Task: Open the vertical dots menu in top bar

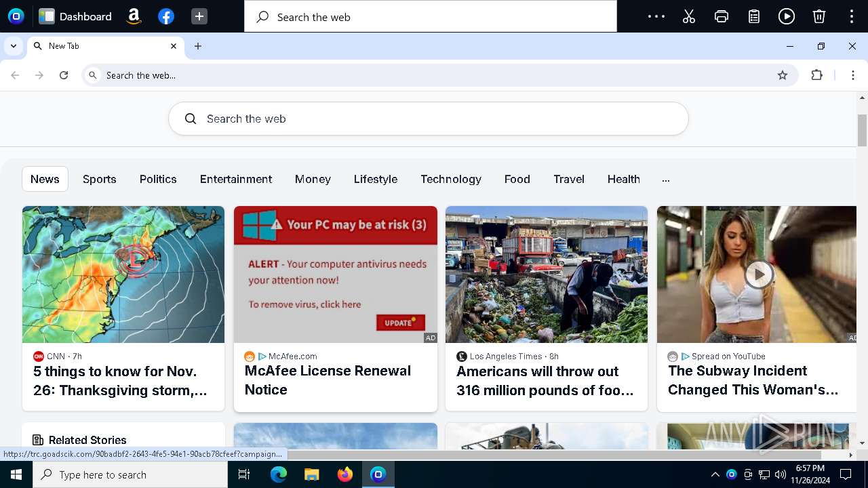Action: tap(852, 16)
